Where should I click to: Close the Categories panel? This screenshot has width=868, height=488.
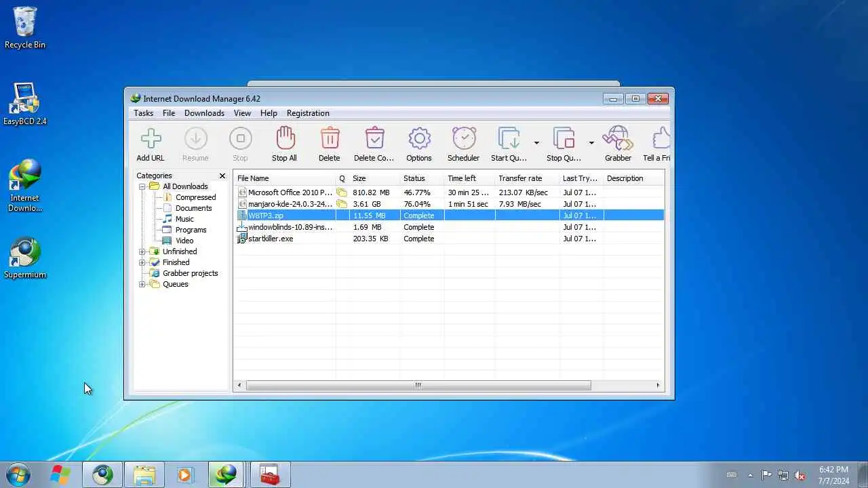(x=222, y=176)
